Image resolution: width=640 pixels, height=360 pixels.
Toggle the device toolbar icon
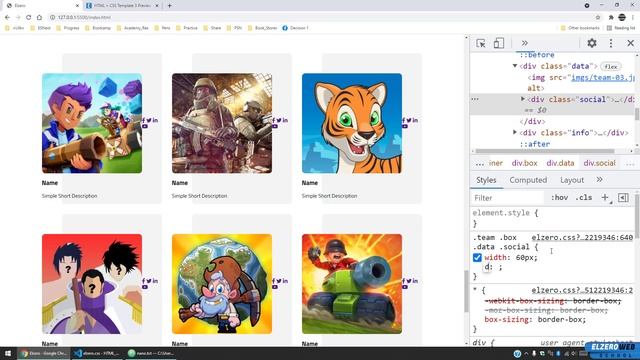[499, 43]
